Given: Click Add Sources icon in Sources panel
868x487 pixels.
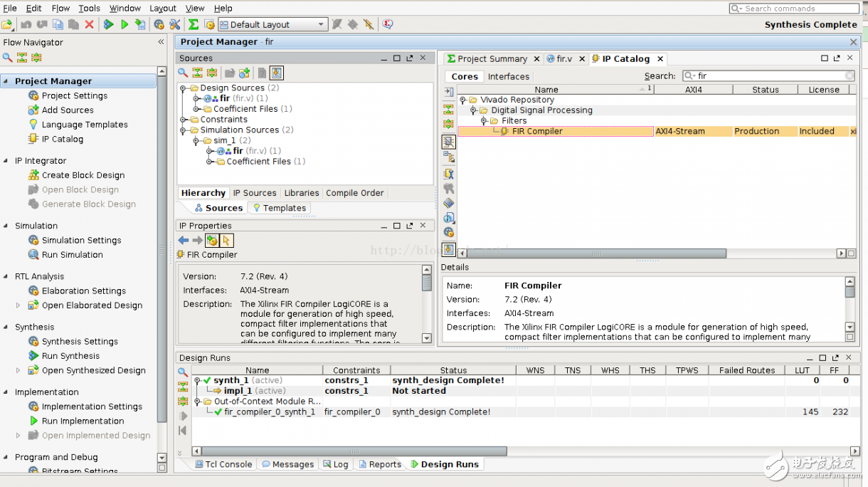Looking at the screenshot, I should (244, 73).
